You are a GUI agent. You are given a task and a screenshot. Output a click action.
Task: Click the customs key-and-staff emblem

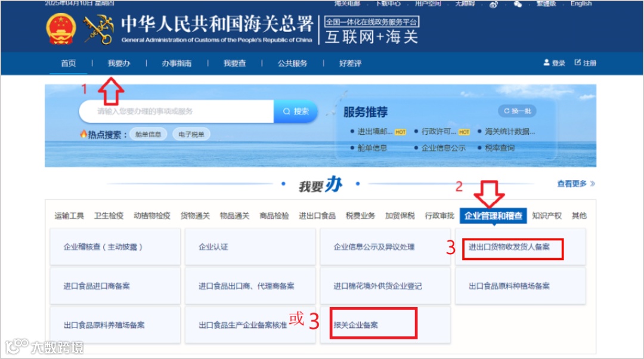pyautogui.click(x=98, y=29)
